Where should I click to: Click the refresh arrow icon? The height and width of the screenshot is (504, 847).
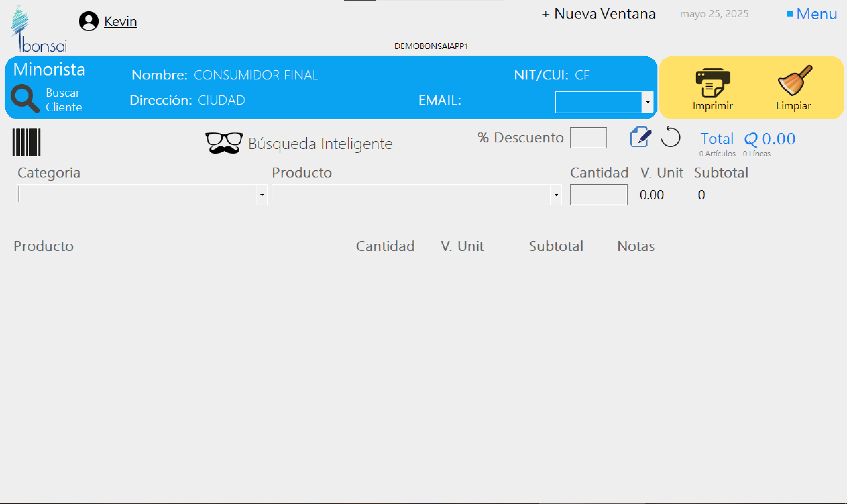[671, 138]
